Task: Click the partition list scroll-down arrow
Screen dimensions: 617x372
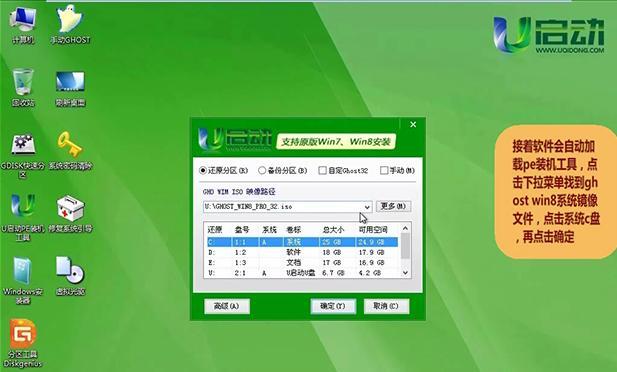Action: pyautogui.click(x=405, y=273)
